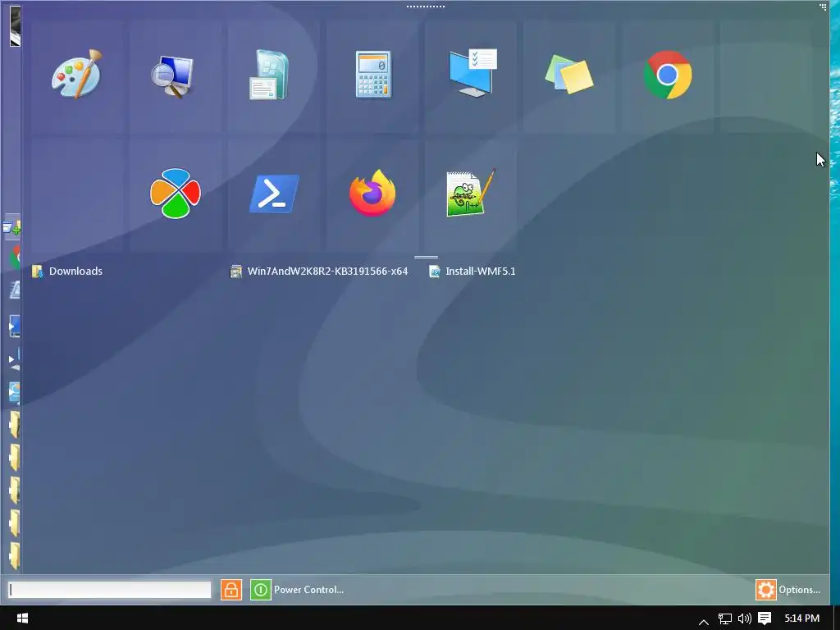Open Notepad++
The image size is (840, 630).
pyautogui.click(x=471, y=193)
